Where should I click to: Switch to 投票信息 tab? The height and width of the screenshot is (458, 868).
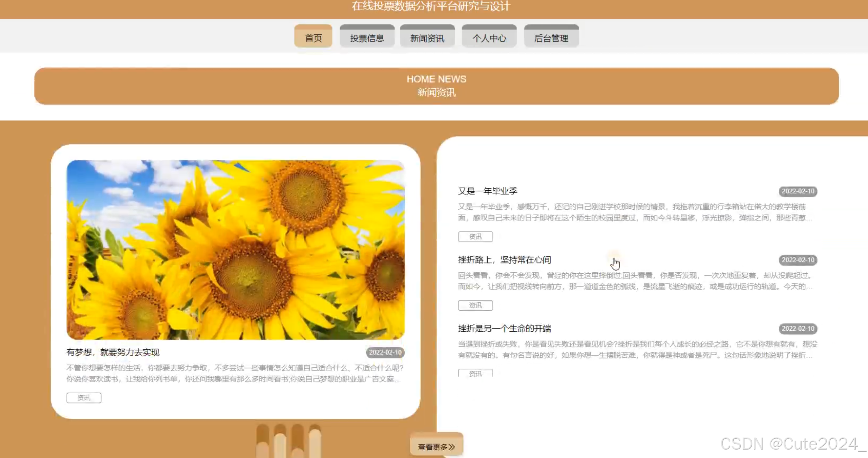pyautogui.click(x=367, y=38)
